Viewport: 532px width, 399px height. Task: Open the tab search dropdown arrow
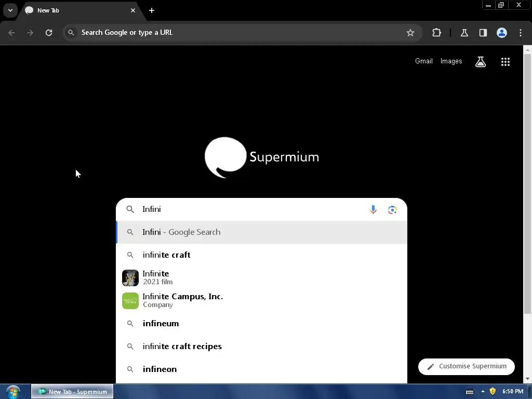pyautogui.click(x=10, y=10)
